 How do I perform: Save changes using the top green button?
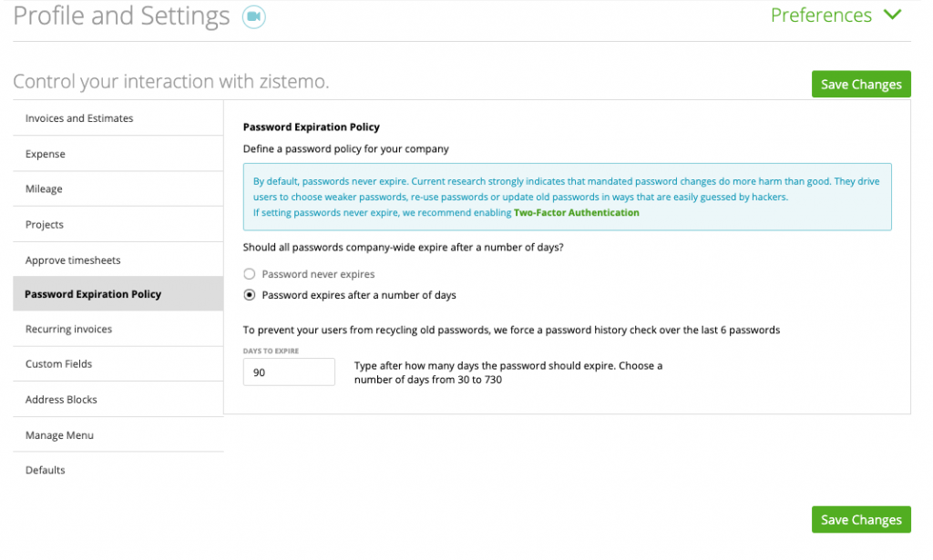tap(860, 84)
